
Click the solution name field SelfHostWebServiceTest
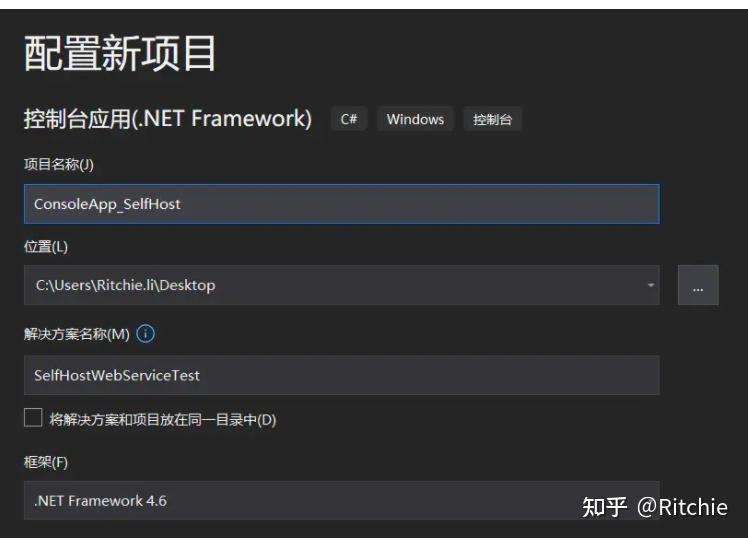[x=342, y=375]
